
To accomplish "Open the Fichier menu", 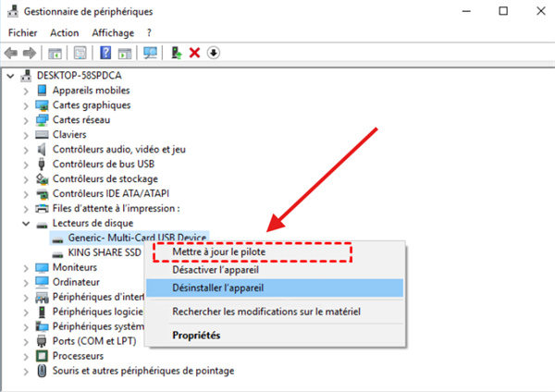I will pyautogui.click(x=22, y=33).
